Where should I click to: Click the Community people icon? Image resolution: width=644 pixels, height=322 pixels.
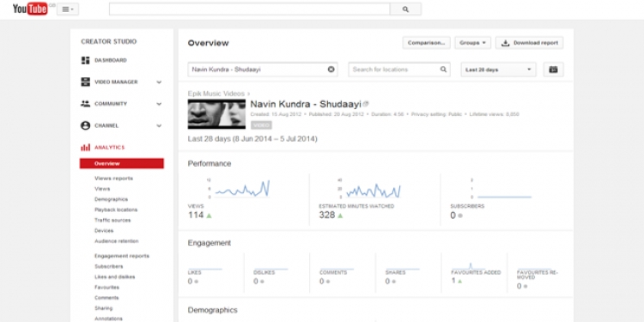(x=85, y=104)
